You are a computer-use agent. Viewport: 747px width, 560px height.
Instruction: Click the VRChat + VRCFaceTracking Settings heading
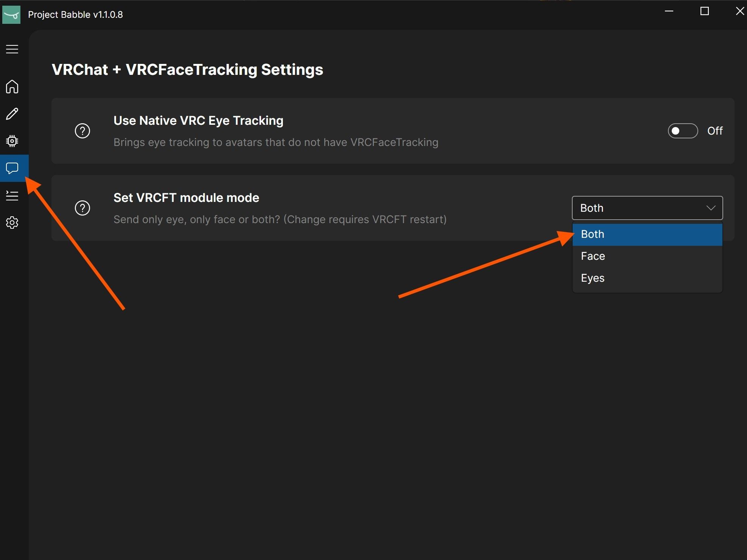188,69
